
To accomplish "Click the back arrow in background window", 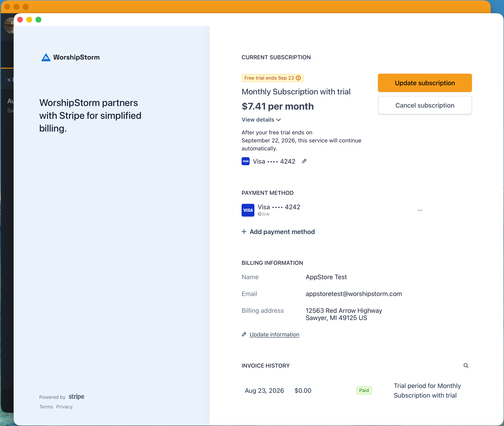I will click(9, 80).
